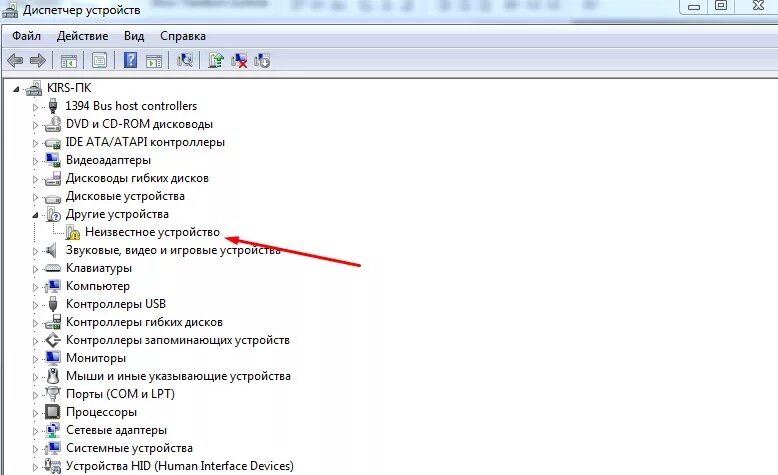This screenshot has height=475, width=778.
Task: Expand Устройства HID node
Action: [x=35, y=467]
